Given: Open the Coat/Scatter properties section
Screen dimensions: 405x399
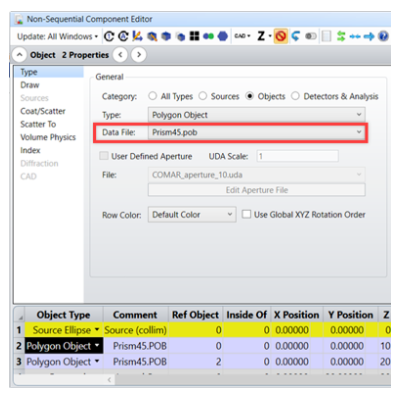Looking at the screenshot, I should 43,111.
